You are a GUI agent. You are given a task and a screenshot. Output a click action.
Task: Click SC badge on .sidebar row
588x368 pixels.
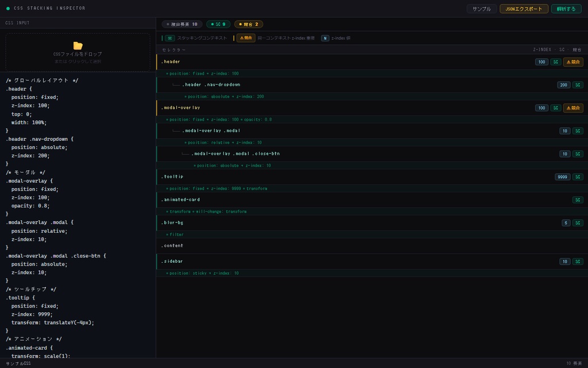[578, 262]
